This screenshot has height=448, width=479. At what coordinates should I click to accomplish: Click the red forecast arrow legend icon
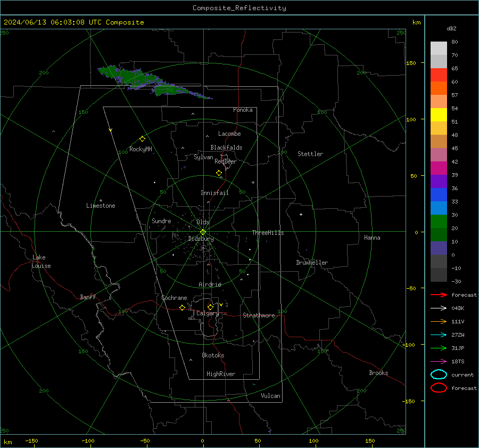tap(439, 295)
